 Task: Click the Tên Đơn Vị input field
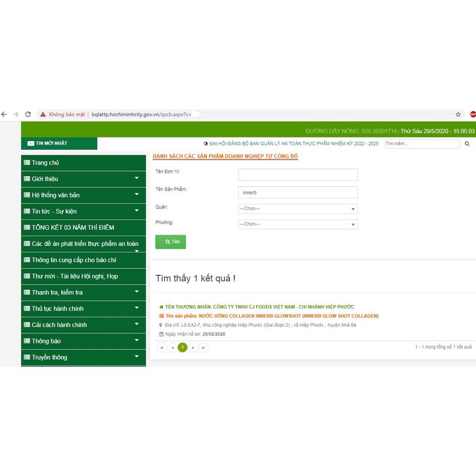pyautogui.click(x=297, y=175)
